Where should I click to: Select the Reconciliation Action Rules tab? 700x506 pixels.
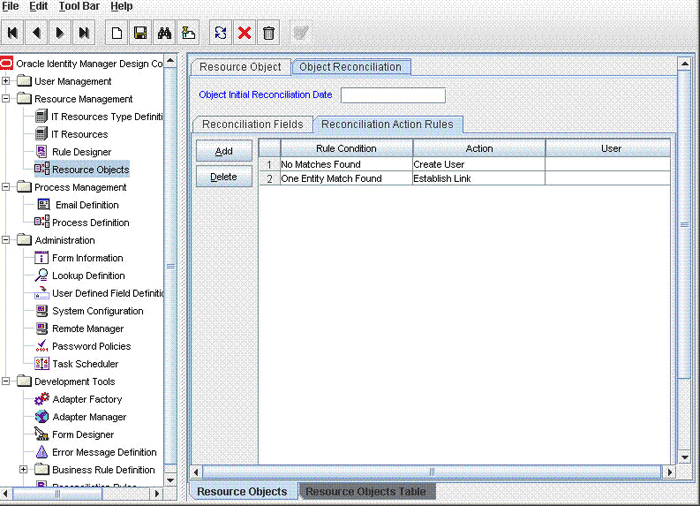pos(388,124)
